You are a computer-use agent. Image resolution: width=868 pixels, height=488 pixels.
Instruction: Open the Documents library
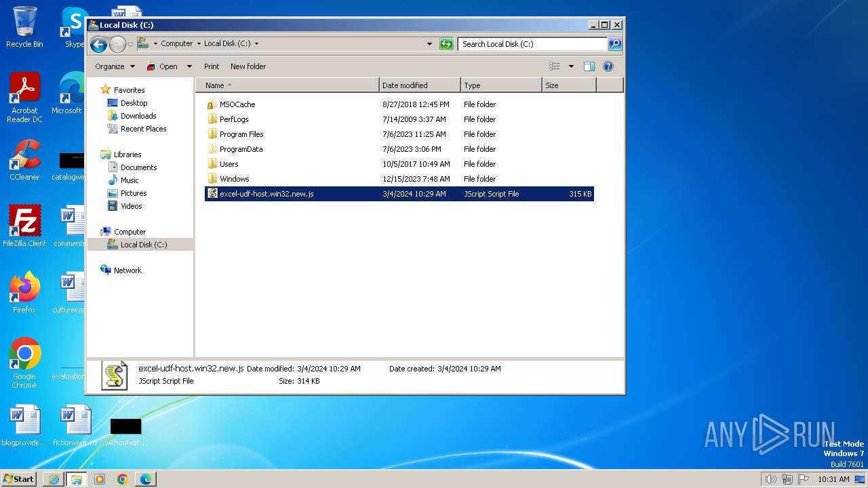[138, 167]
